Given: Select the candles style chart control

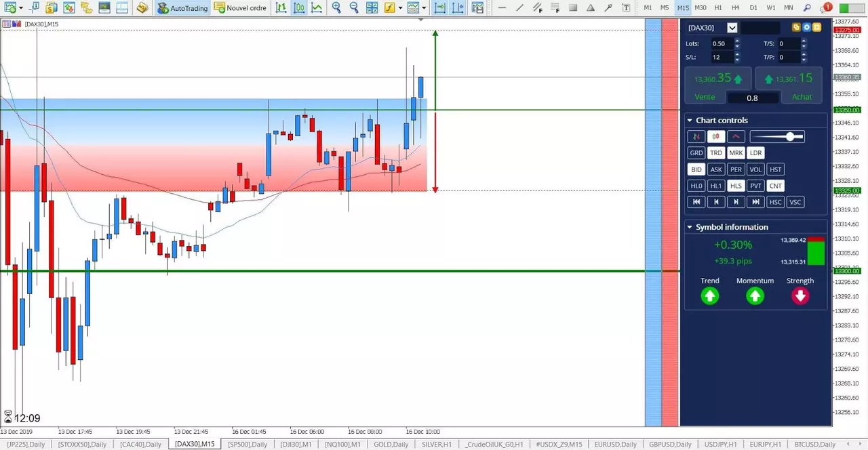Looking at the screenshot, I should point(716,136).
